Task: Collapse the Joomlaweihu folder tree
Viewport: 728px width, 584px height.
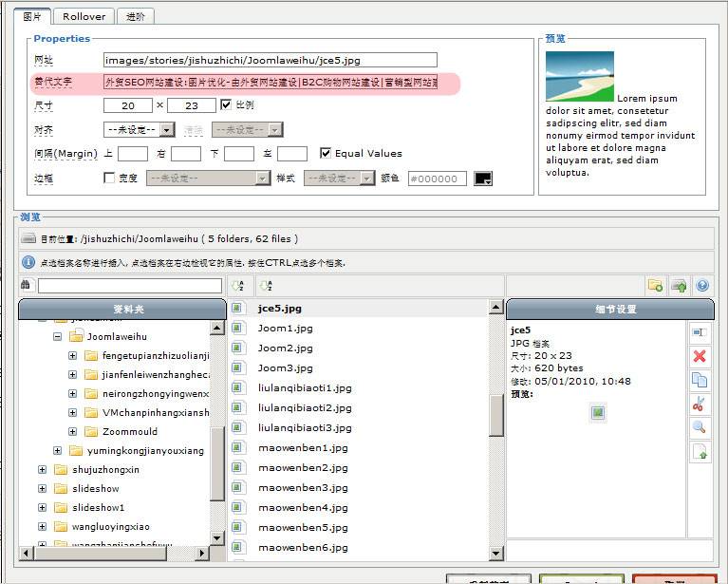Action: coord(58,336)
